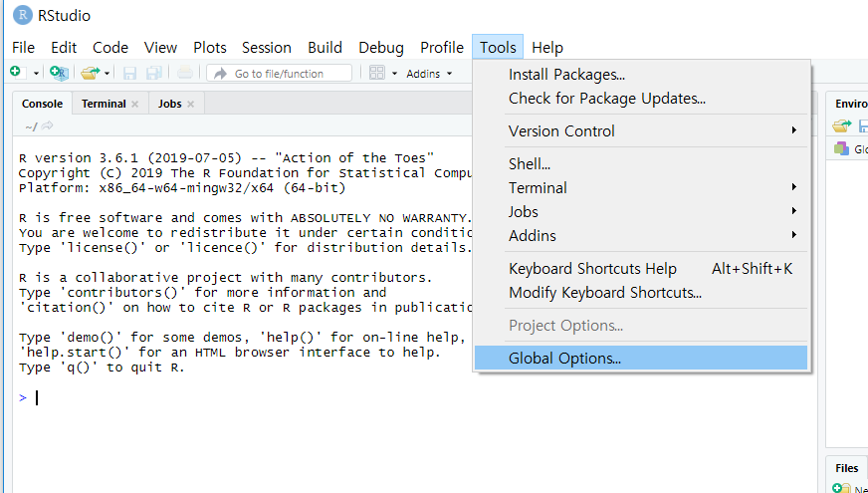
Task: Click the Go to file/function field
Action: [x=279, y=73]
